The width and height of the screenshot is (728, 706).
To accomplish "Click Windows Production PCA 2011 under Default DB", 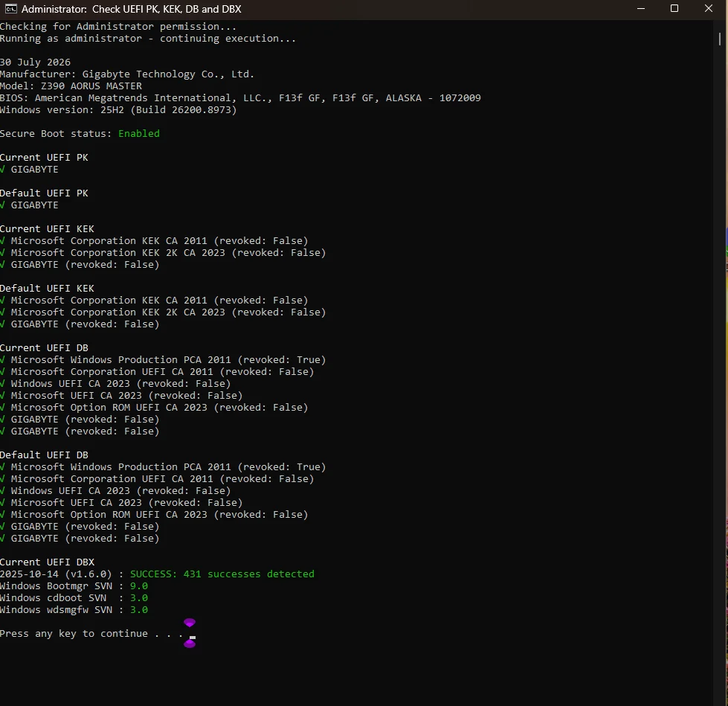I will (x=168, y=466).
